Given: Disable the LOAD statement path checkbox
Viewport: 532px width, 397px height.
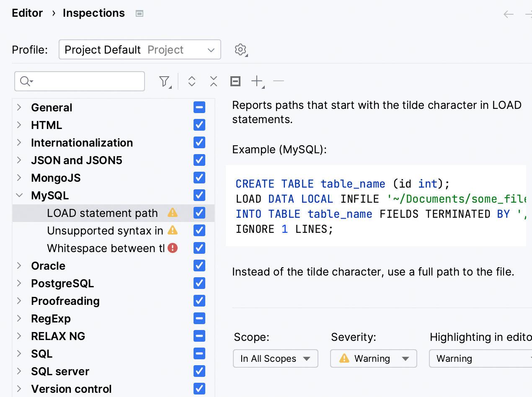Looking at the screenshot, I should tap(199, 213).
